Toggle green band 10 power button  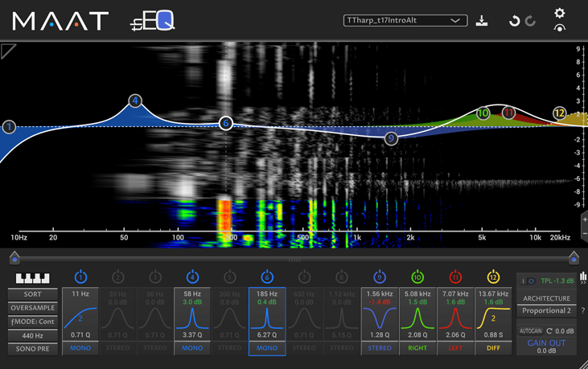tap(417, 277)
